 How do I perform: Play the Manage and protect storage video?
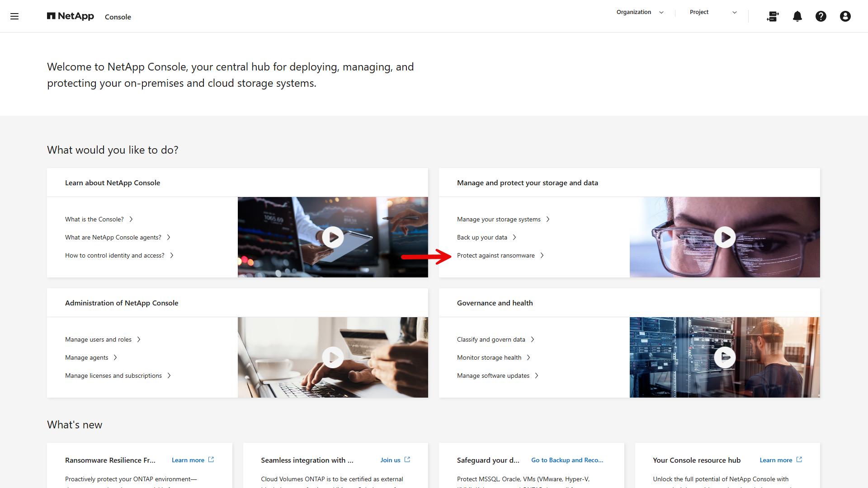point(725,237)
